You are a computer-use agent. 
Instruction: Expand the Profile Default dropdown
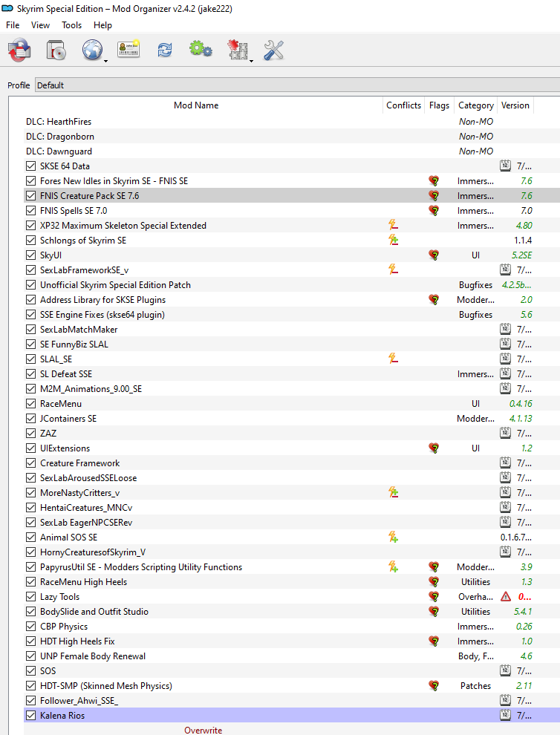[297, 85]
